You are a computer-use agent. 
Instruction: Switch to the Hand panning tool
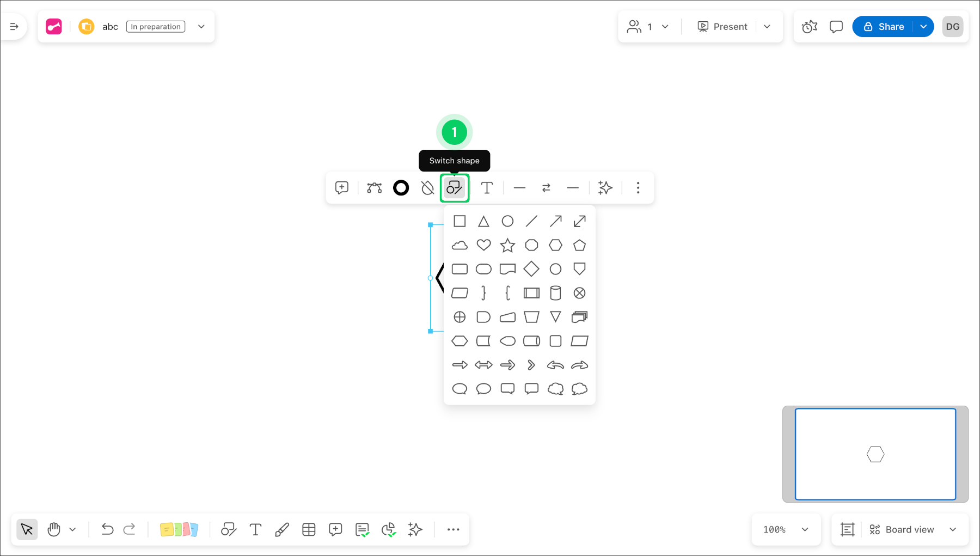pyautogui.click(x=53, y=529)
